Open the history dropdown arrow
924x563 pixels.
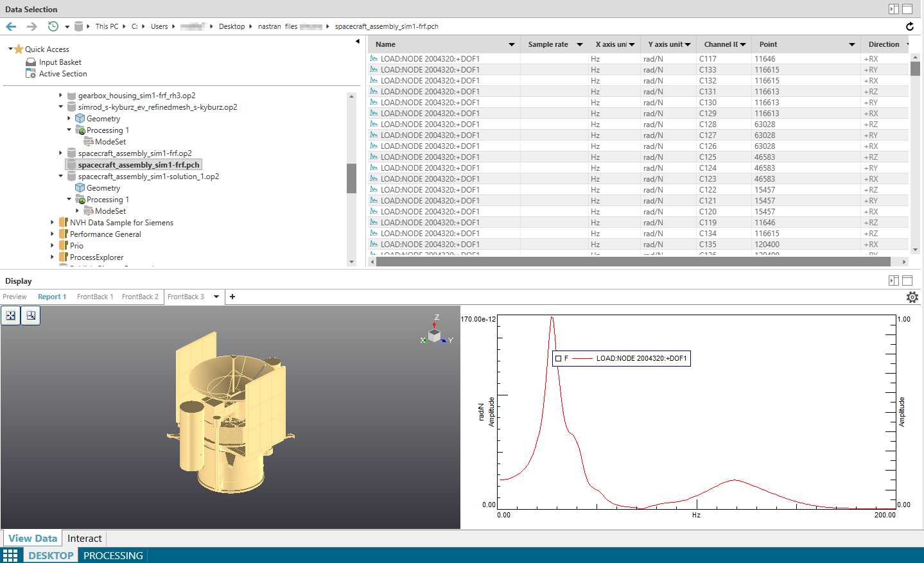[x=67, y=27]
